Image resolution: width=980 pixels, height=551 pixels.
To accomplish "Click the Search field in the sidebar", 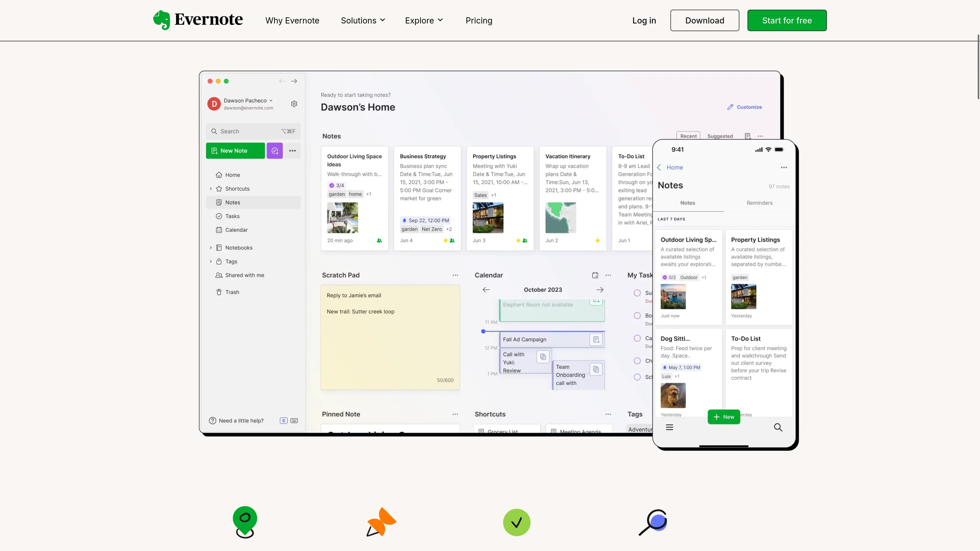I will click(253, 131).
